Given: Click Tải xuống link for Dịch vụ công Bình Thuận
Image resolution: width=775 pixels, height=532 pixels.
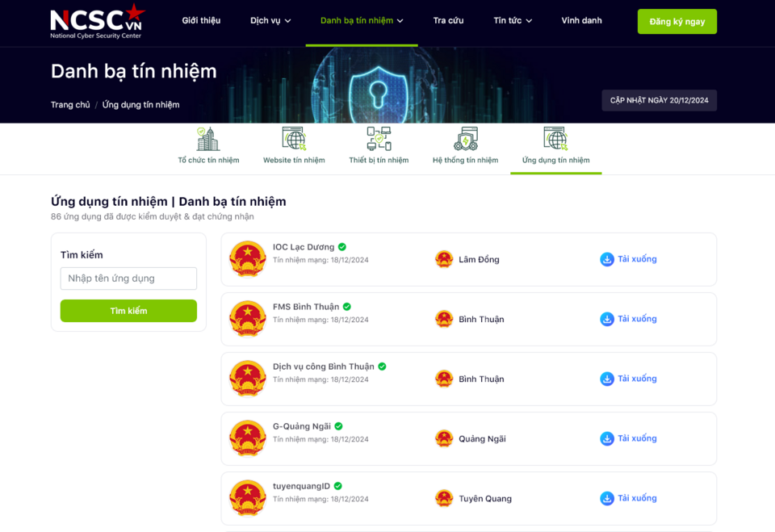Looking at the screenshot, I should click(637, 379).
